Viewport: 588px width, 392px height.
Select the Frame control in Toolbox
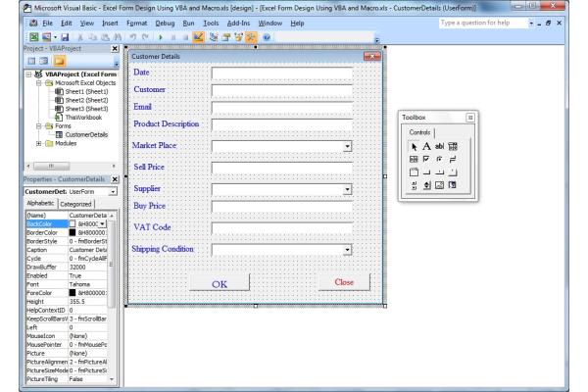tap(414, 172)
